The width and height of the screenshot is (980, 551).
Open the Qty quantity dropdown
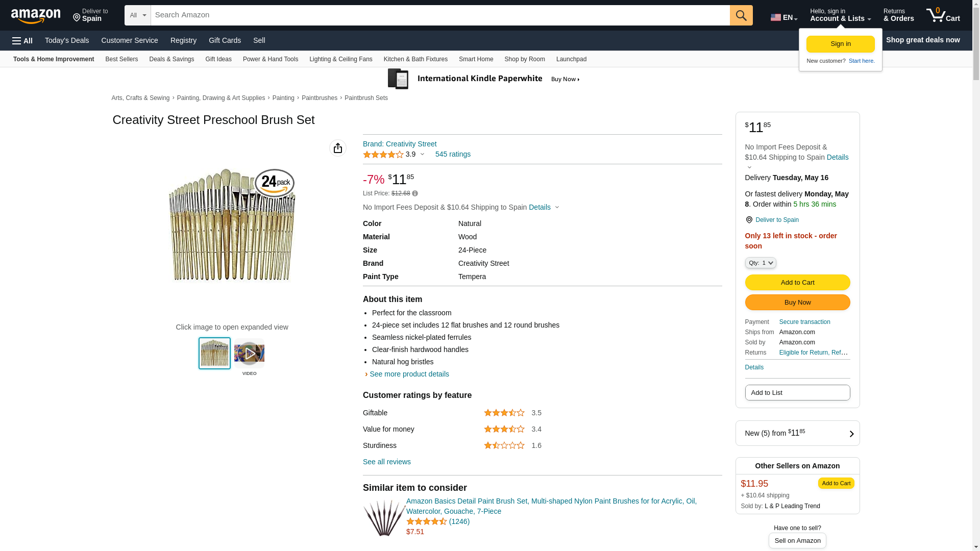tap(761, 263)
